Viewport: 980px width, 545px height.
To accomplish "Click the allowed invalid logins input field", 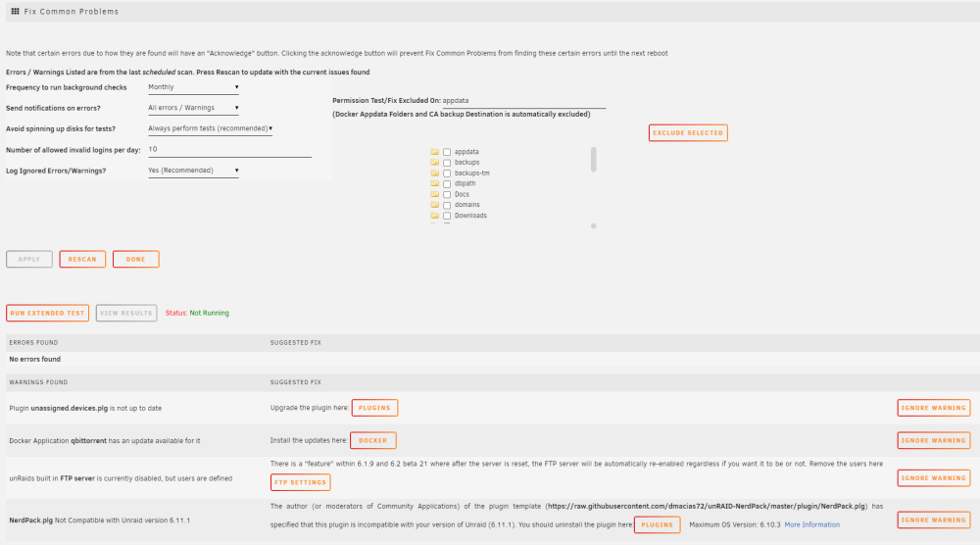I will click(229, 150).
